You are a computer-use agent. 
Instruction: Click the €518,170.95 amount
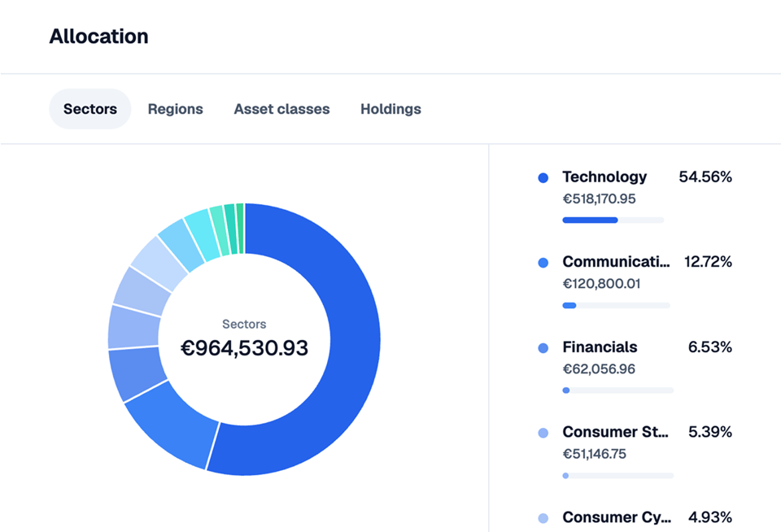600,198
